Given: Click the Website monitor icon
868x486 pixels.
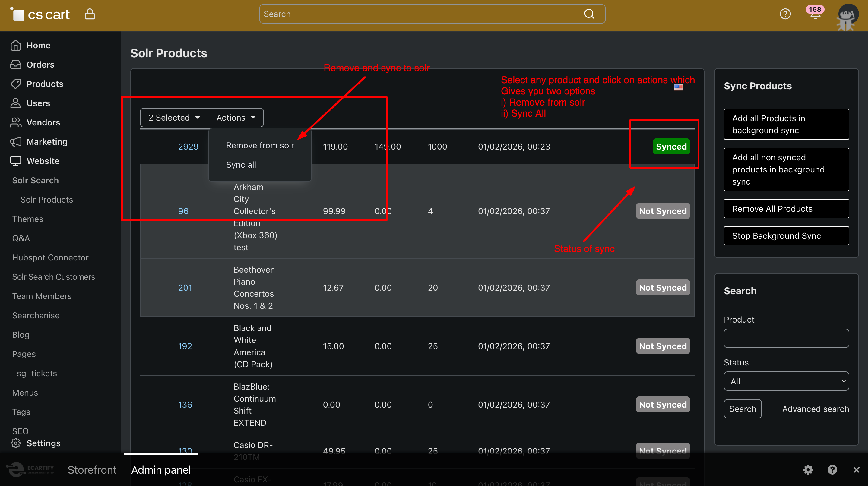Looking at the screenshot, I should pos(15,161).
